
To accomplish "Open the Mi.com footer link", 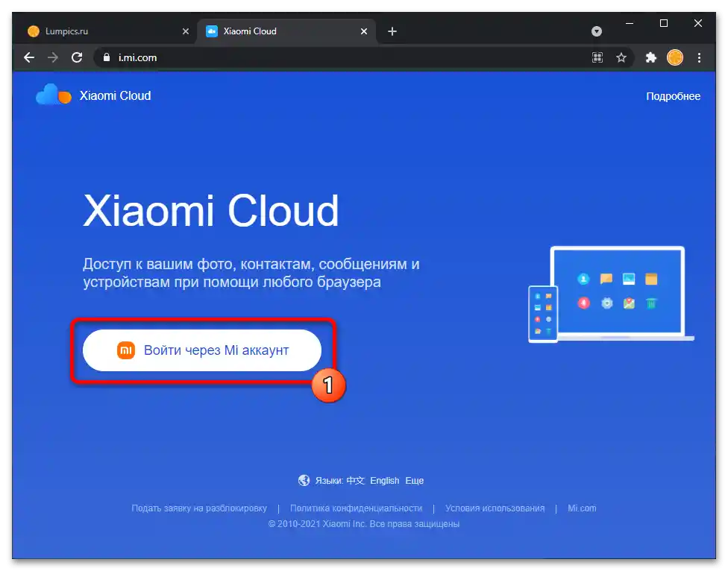I will point(582,508).
